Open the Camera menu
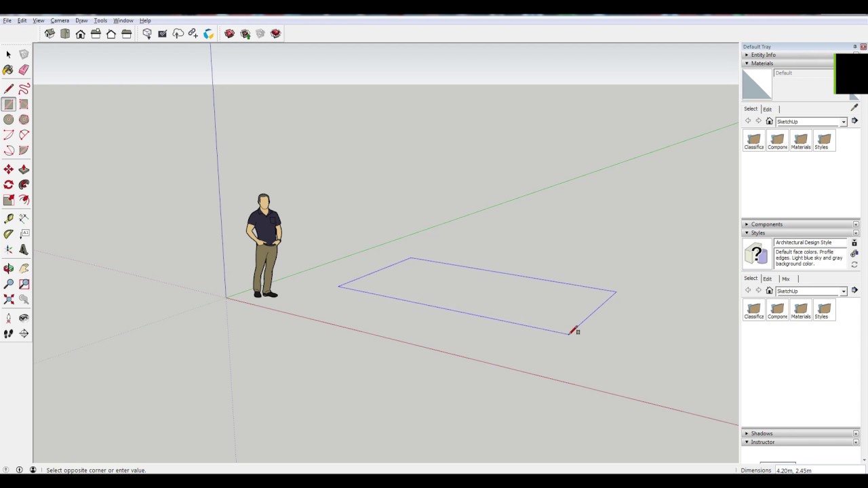The width and height of the screenshot is (868, 488). [x=60, y=20]
